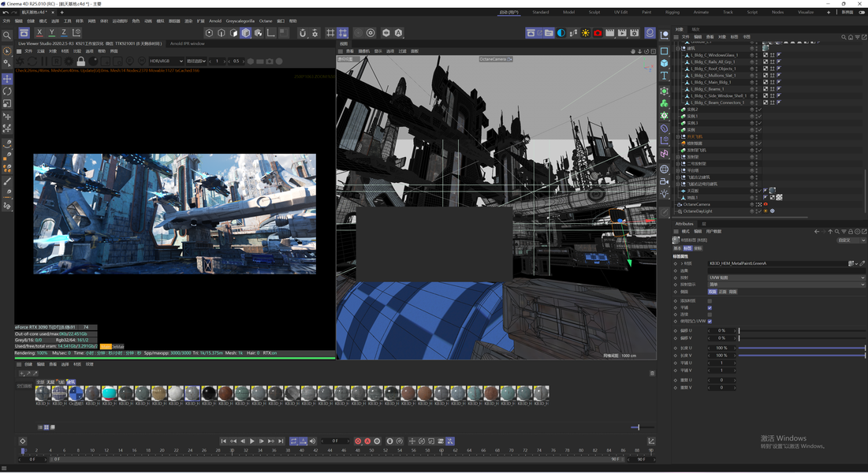Collapse the group containing L_Bldg_C_WindowsGlass_1
868x473 pixels.
[x=678, y=48]
